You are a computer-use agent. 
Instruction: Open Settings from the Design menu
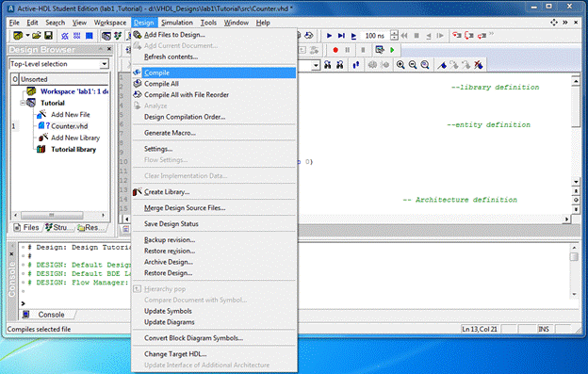pos(214,149)
